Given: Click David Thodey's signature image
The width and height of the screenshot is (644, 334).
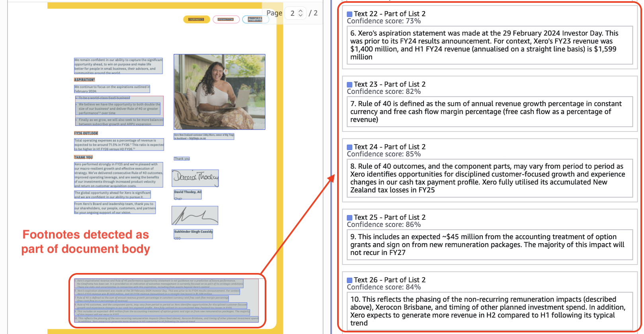Looking at the screenshot, I should (x=195, y=178).
